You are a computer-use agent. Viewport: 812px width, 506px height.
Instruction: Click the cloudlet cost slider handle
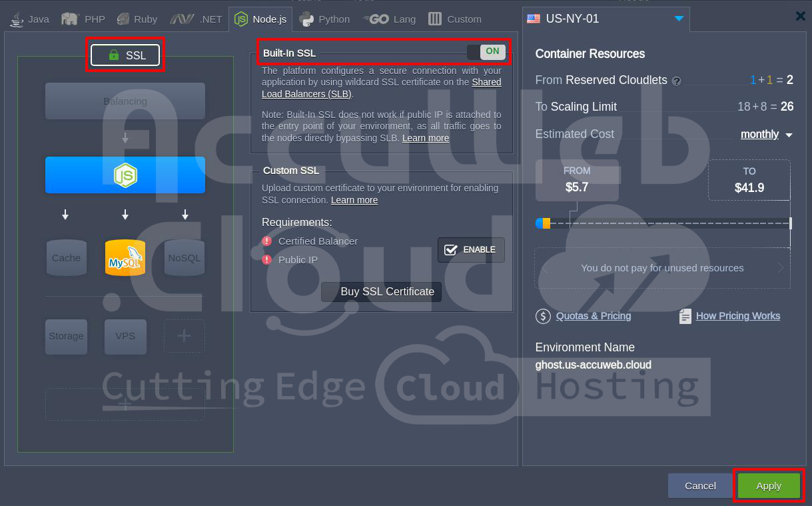[546, 224]
